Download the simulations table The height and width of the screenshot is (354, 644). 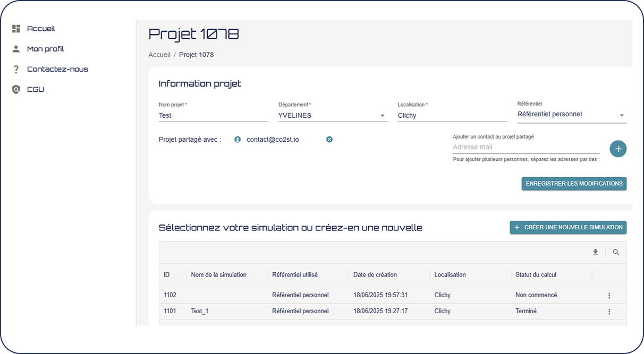point(596,253)
